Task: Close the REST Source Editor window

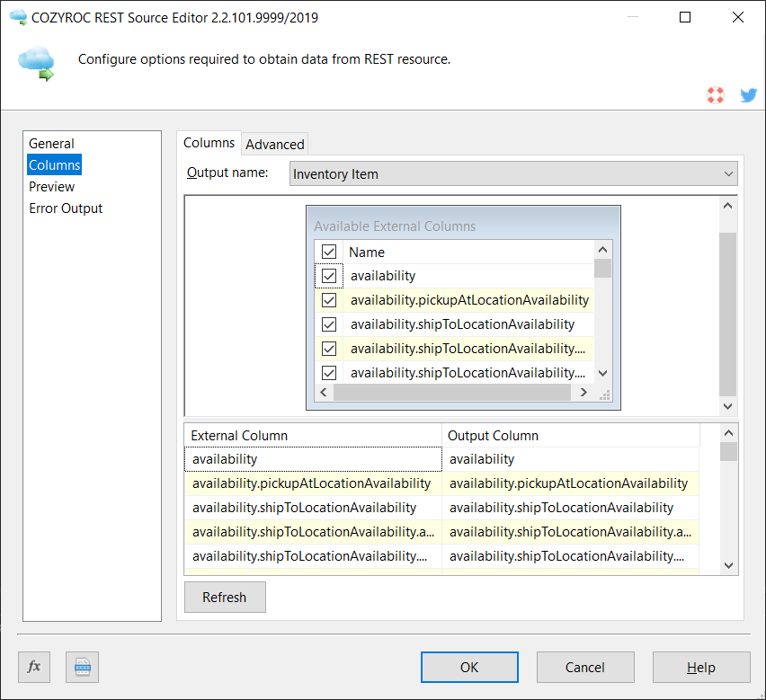Action: (x=738, y=17)
